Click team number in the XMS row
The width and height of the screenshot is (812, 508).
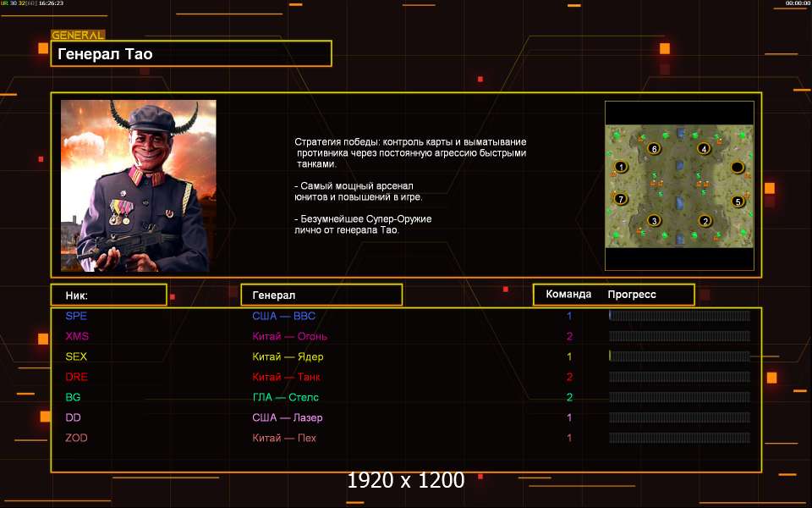tap(569, 336)
